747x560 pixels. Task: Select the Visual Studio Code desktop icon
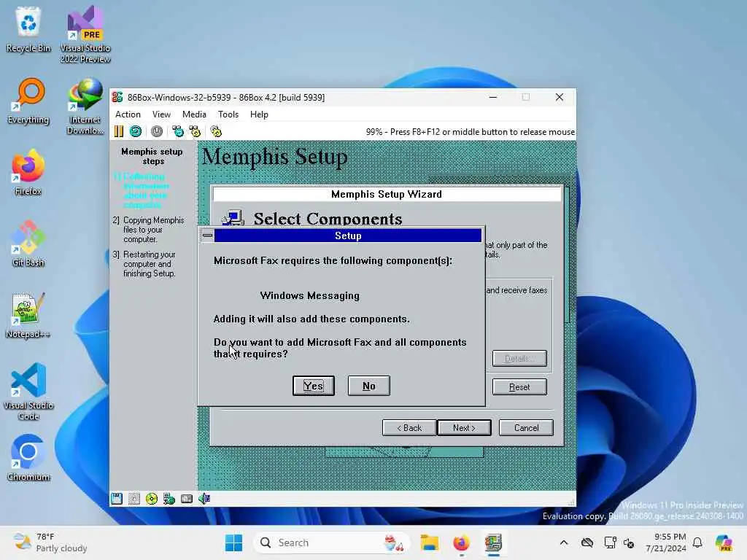[x=28, y=392]
